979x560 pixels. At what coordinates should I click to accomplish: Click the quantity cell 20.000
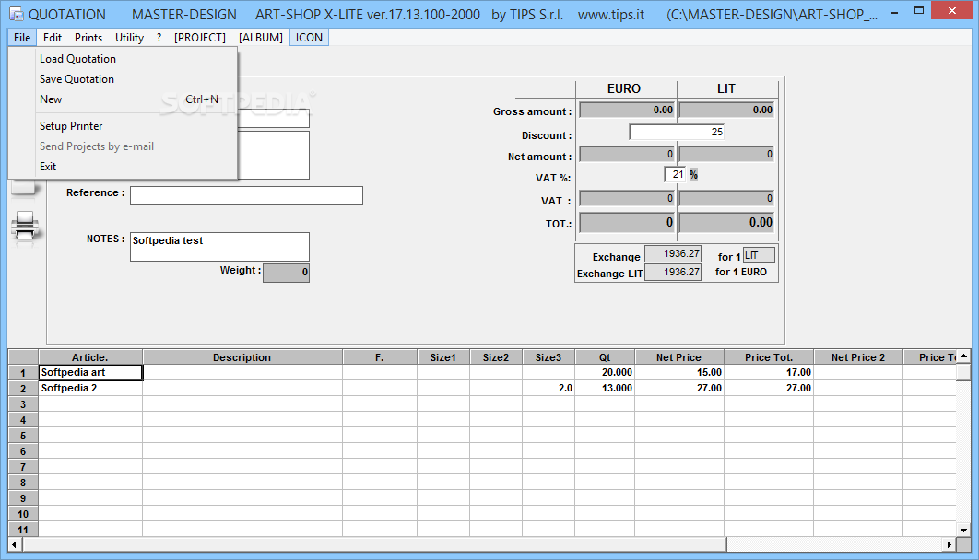pos(605,372)
